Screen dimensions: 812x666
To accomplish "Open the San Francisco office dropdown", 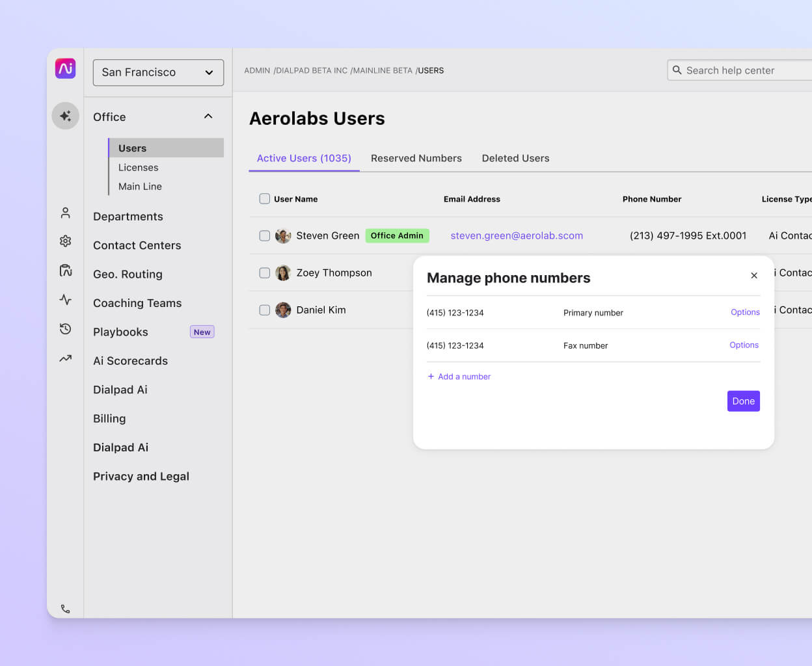I will (158, 72).
